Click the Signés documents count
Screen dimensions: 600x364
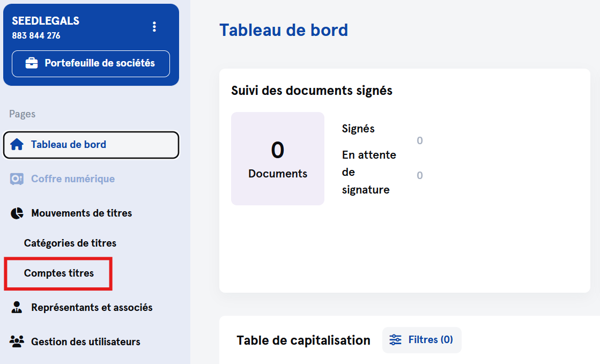pos(419,140)
